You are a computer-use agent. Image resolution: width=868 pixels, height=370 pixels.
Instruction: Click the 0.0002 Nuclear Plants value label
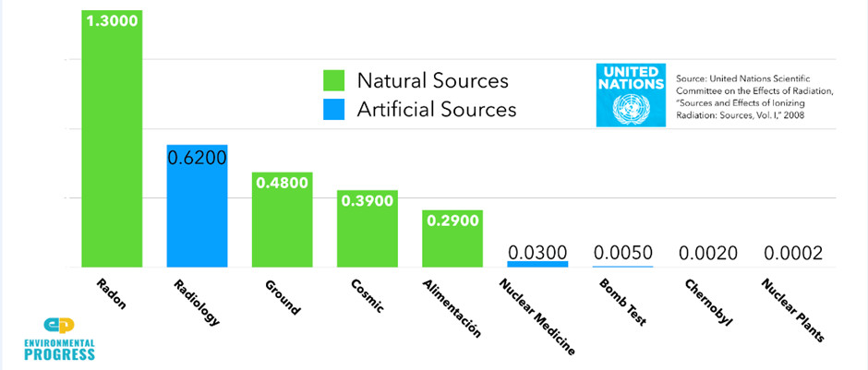[793, 252]
